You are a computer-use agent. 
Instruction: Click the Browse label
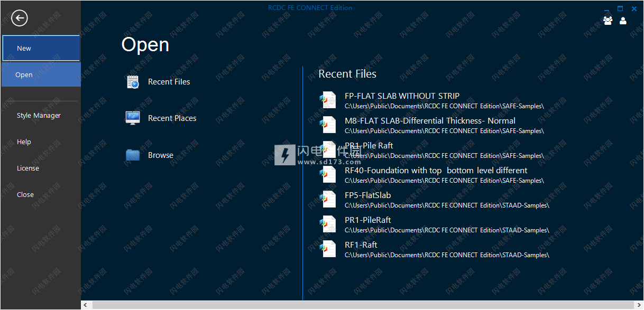point(161,155)
